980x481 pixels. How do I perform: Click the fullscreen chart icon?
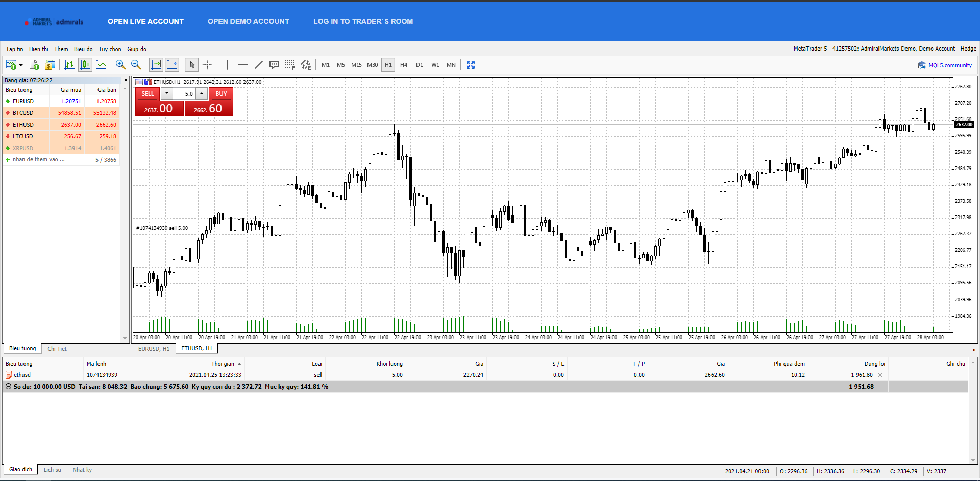[471, 65]
